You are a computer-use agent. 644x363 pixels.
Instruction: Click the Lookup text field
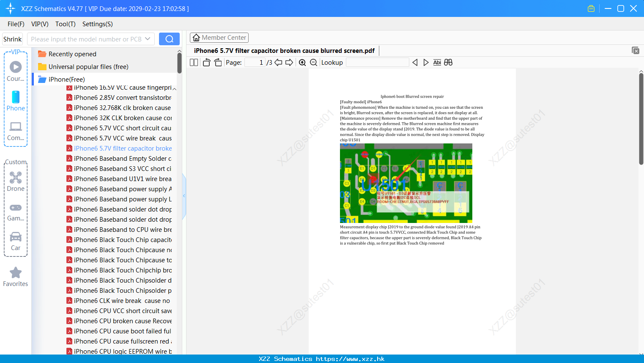(377, 63)
